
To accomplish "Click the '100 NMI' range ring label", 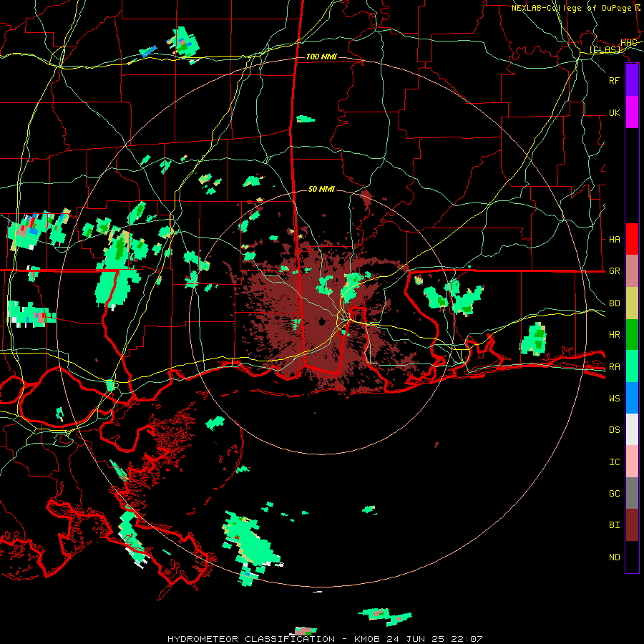I will point(321,57).
